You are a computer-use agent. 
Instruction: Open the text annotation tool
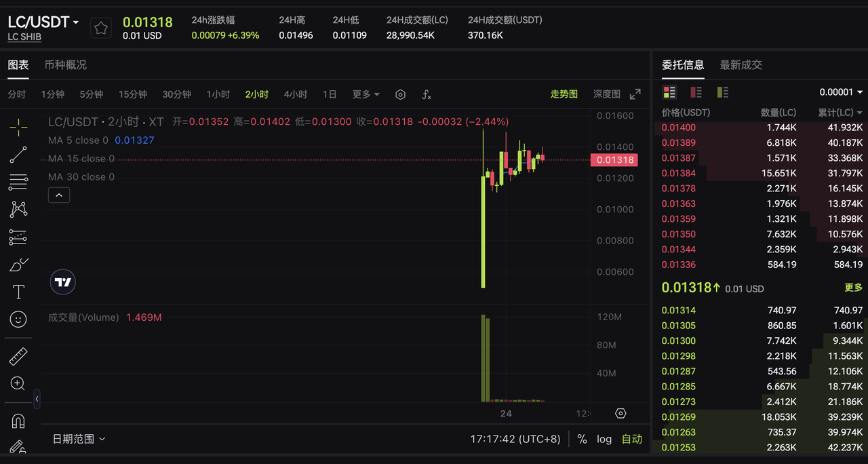tap(18, 292)
